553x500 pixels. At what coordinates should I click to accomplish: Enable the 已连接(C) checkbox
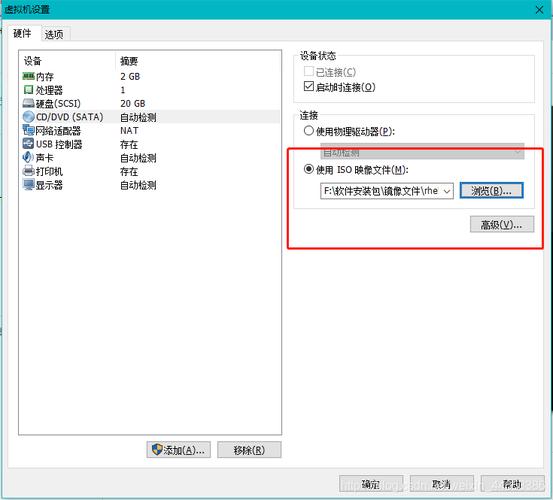pyautogui.click(x=309, y=72)
